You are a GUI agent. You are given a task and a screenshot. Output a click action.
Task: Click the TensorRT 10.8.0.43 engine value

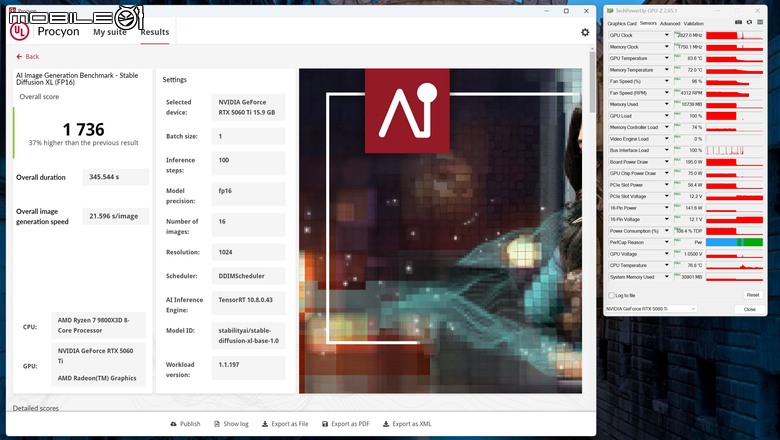[248, 303]
